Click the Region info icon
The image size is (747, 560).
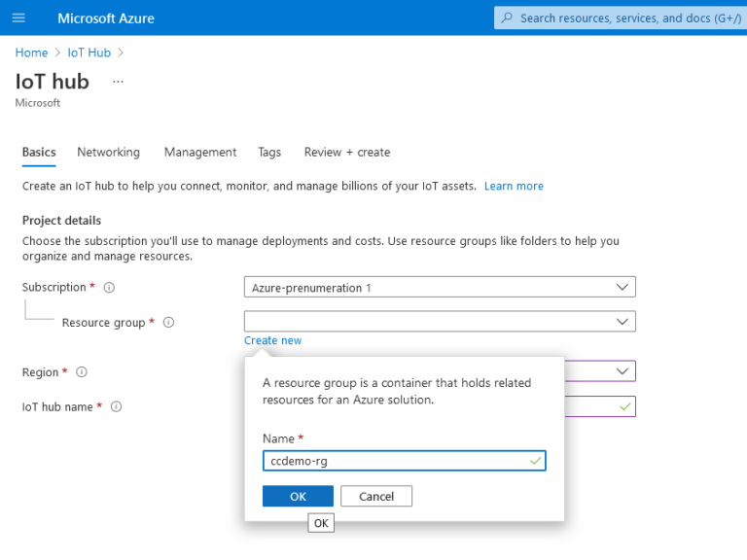(x=82, y=372)
